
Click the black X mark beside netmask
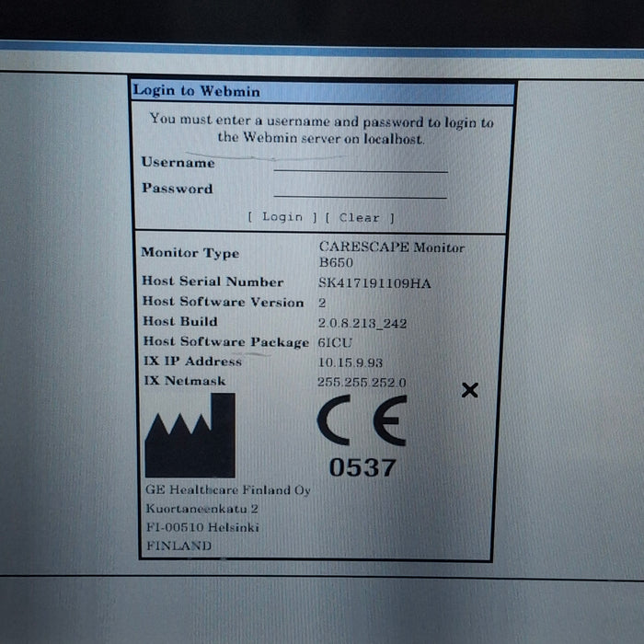click(x=469, y=390)
